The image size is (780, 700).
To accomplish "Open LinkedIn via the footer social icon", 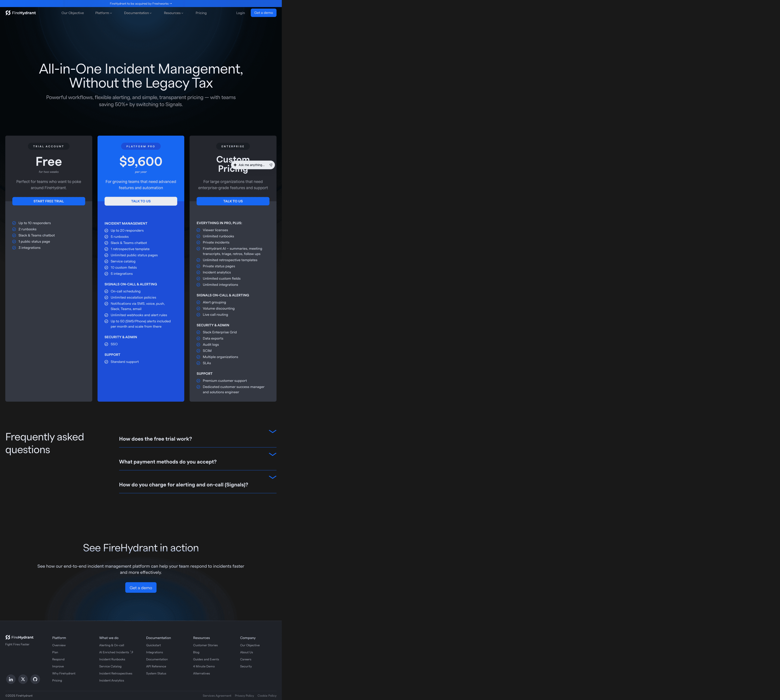I will coord(11,679).
